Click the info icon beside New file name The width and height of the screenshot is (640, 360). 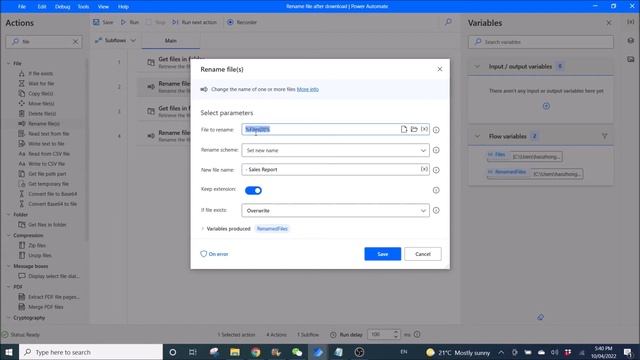(436, 170)
